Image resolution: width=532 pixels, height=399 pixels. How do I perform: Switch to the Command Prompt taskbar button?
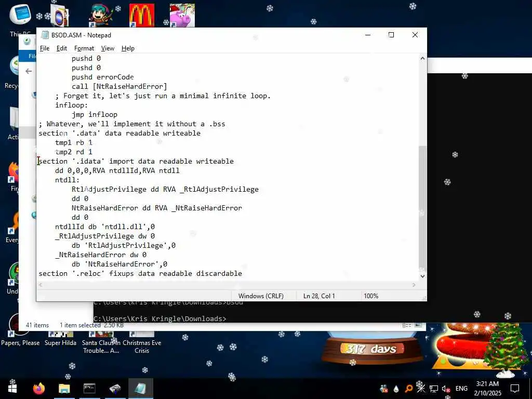89,389
